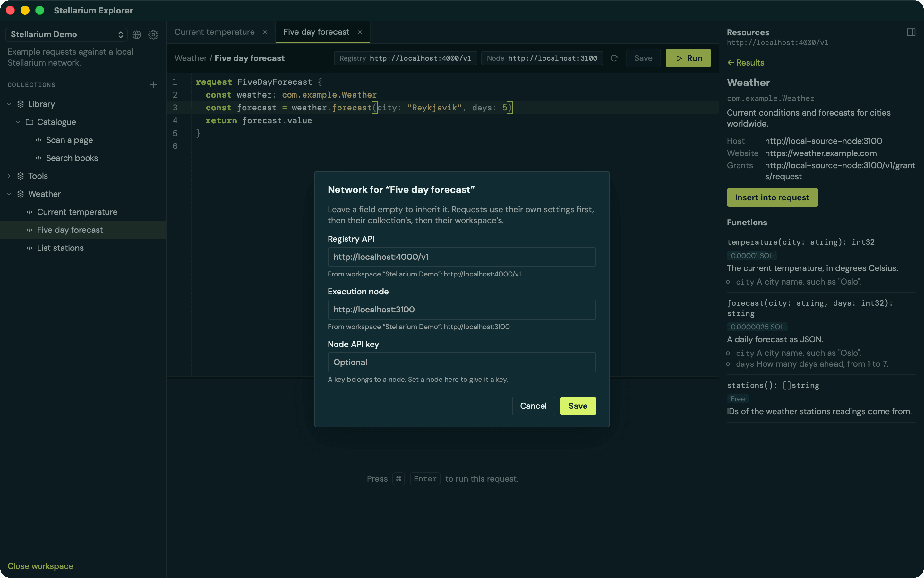
Task: Click the code icon beside Current temperature request
Action: click(30, 212)
